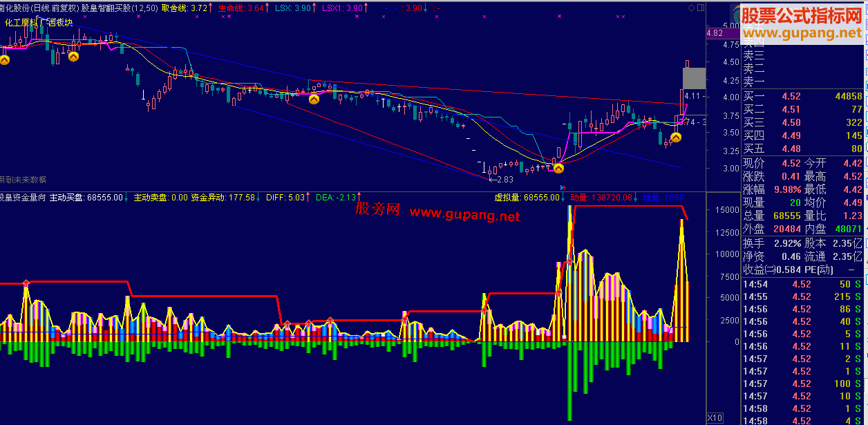This screenshot has width=868, height=425.
Task: Click the 14:54 trade tick with 50 volume
Action: pos(802,284)
